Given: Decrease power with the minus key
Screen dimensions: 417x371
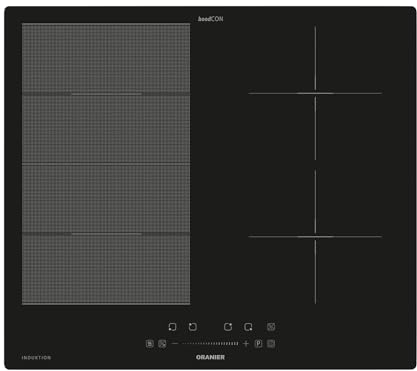Looking at the screenshot, I should coord(175,344).
